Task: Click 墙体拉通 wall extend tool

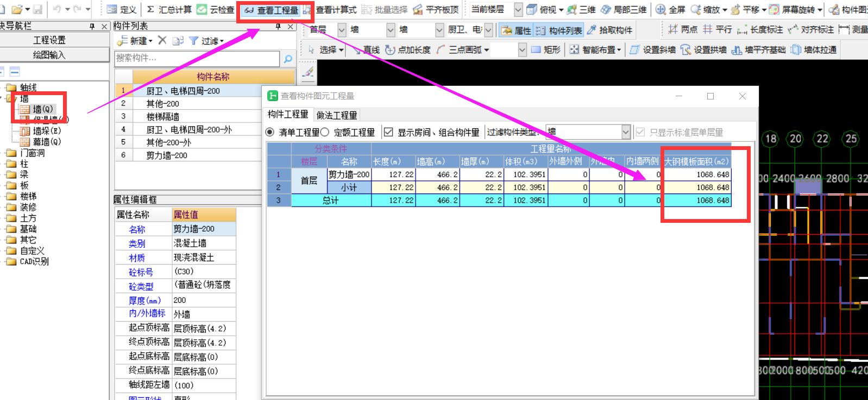Action: tap(813, 49)
